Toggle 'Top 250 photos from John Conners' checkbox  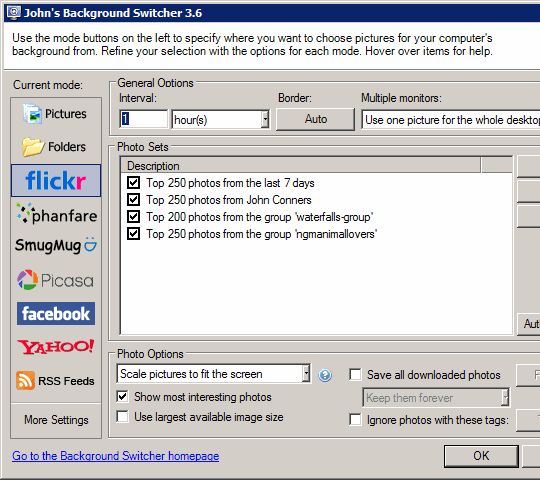tap(133, 200)
